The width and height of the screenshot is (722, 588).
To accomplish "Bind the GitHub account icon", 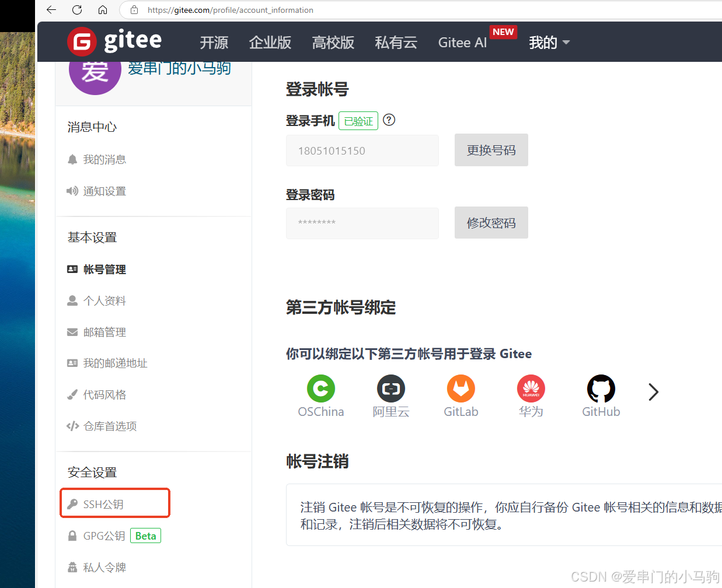I will [x=601, y=388].
